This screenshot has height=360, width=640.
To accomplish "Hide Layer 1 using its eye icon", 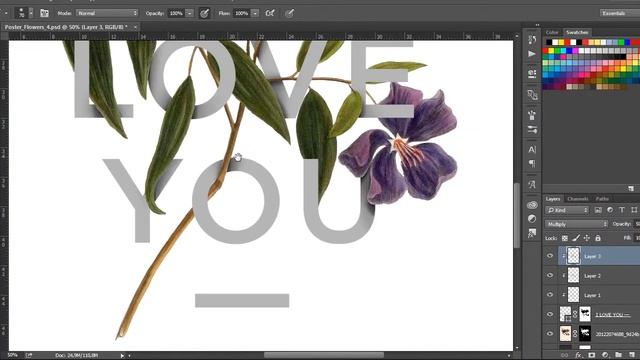I will 550,295.
